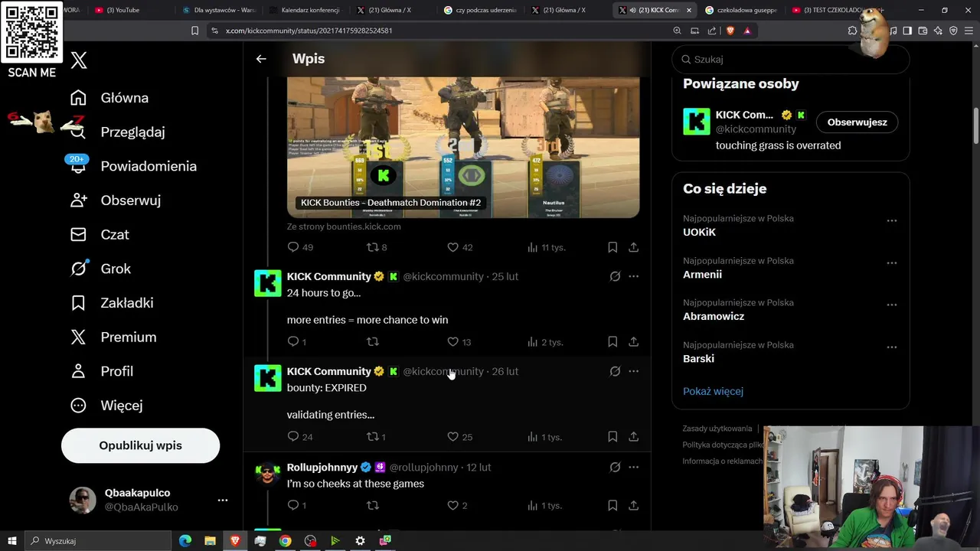Open the Abramowicz trend
Screen dimensions: 980x551
(714, 316)
